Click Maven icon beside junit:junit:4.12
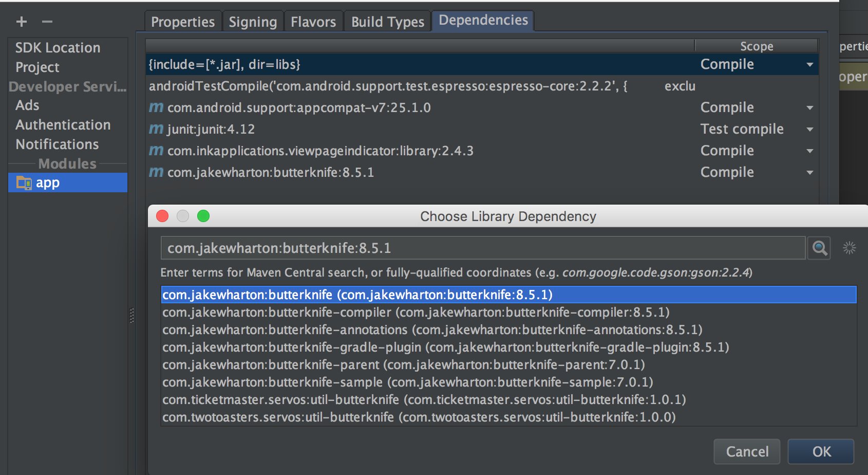The image size is (868, 475). tap(156, 129)
